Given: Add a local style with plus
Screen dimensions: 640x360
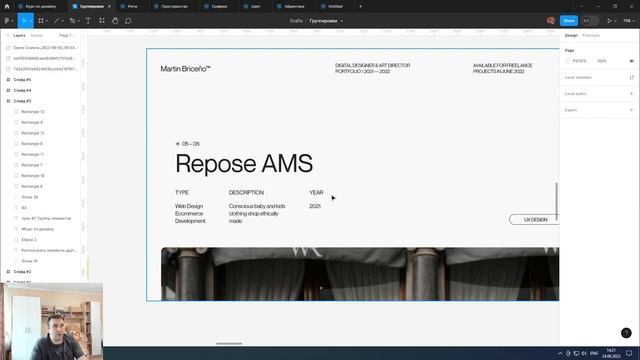Looking at the screenshot, I should pyautogui.click(x=631, y=93).
